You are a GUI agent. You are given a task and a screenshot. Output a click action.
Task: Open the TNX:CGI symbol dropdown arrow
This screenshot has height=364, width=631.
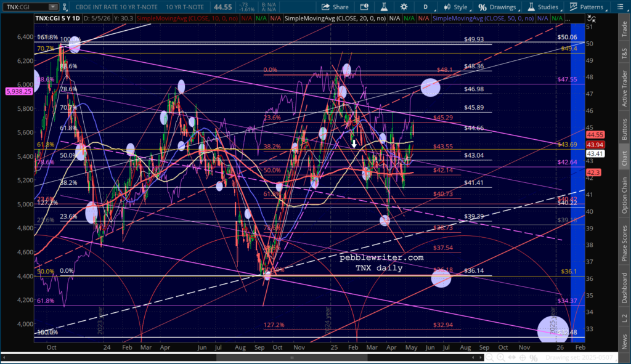point(53,7)
